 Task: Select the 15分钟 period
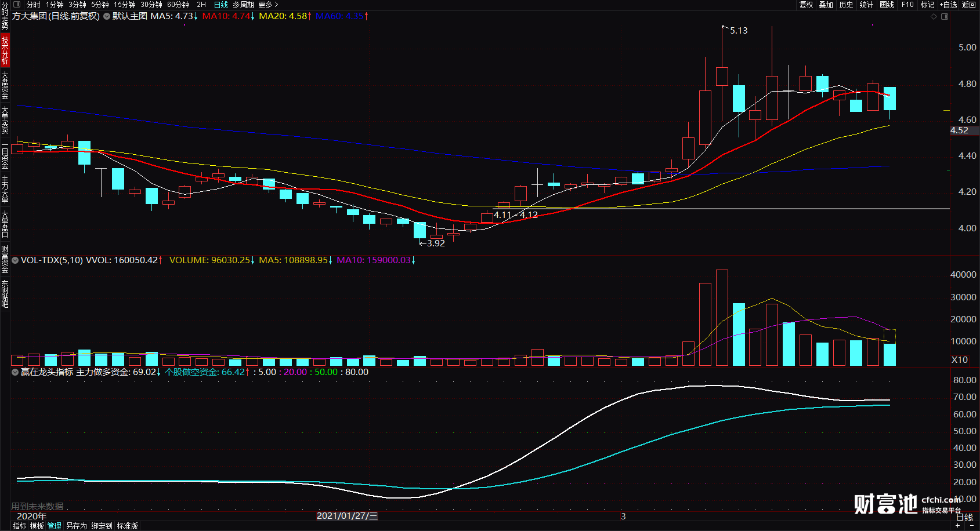pyautogui.click(x=125, y=5)
